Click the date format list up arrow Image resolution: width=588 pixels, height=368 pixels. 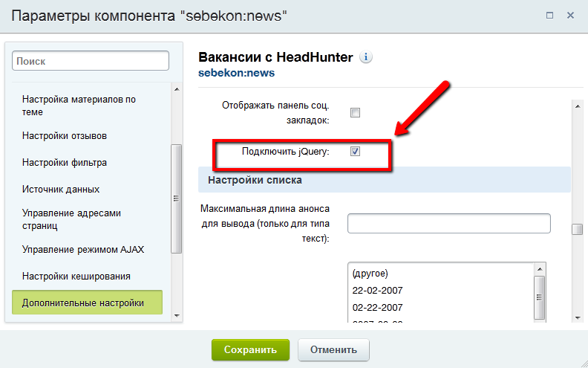tap(540, 269)
